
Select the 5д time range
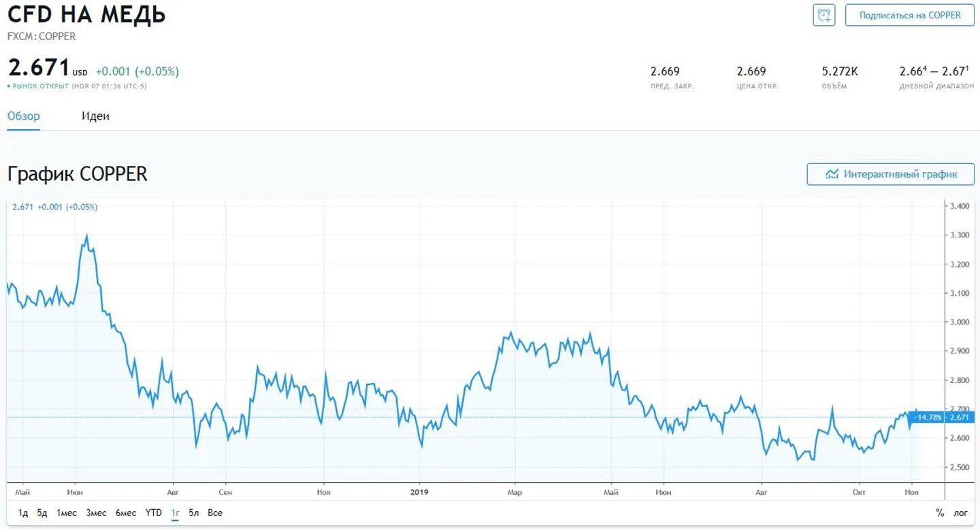click(x=42, y=513)
